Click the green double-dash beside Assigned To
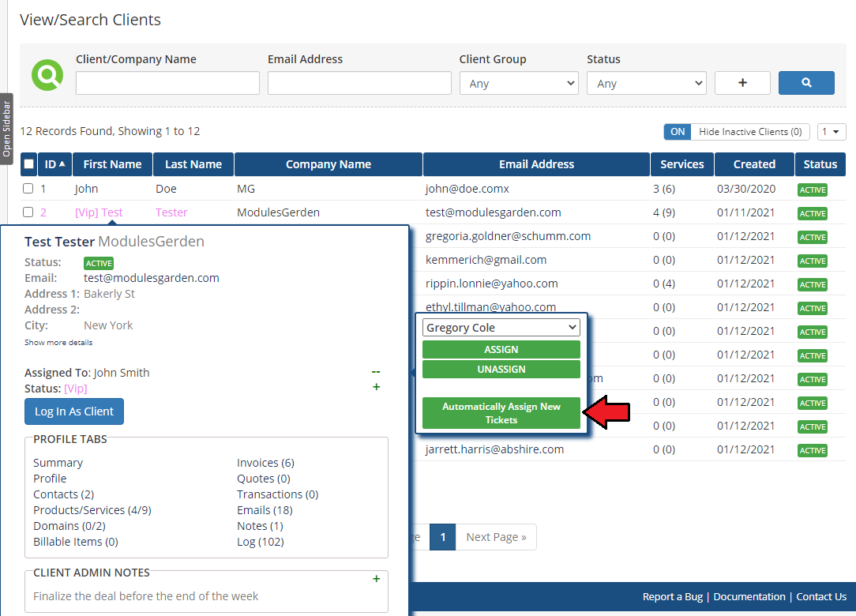This screenshot has height=616, width=856. [376, 372]
